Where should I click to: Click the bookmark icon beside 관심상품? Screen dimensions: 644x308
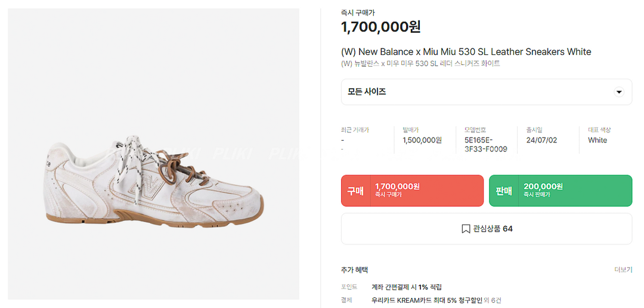(466, 229)
